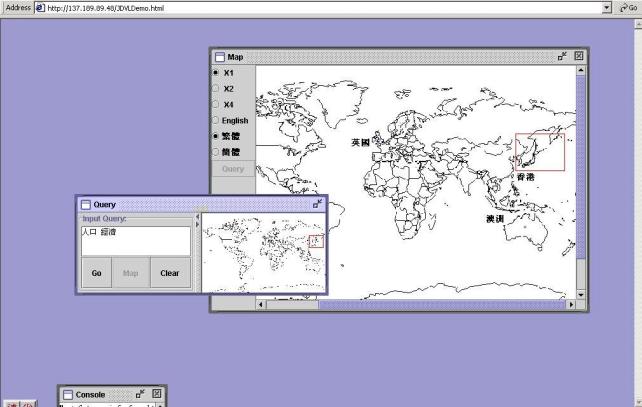Close the Console internal window
Viewport: 642px width, 407px height.
point(156,395)
